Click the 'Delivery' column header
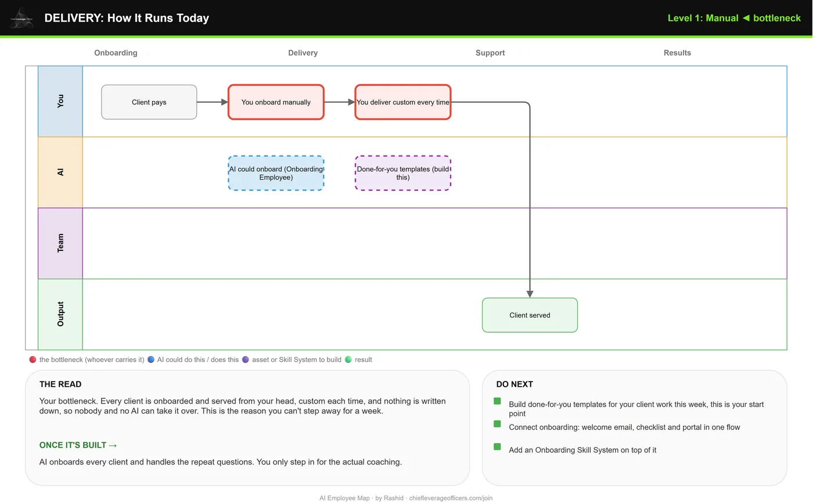The width and height of the screenshot is (813, 504). pyautogui.click(x=303, y=53)
